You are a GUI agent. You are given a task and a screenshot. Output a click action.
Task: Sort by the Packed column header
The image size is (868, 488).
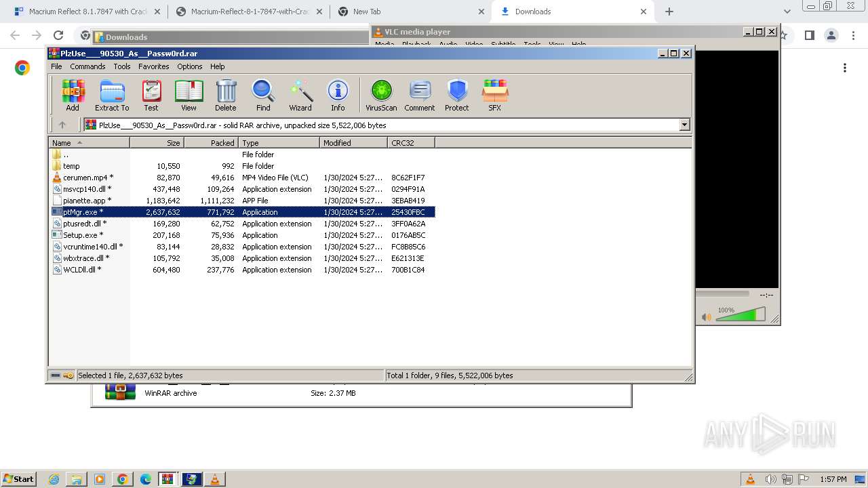coord(211,143)
